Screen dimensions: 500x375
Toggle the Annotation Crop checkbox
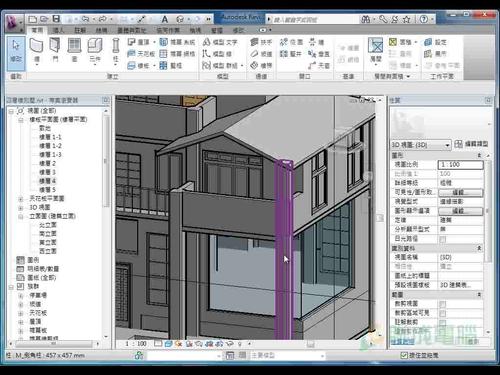(443, 322)
